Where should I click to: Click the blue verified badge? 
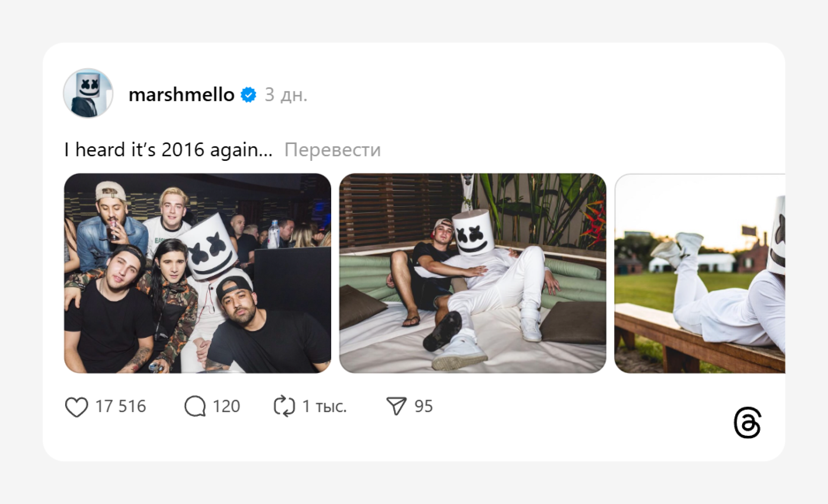pos(248,94)
